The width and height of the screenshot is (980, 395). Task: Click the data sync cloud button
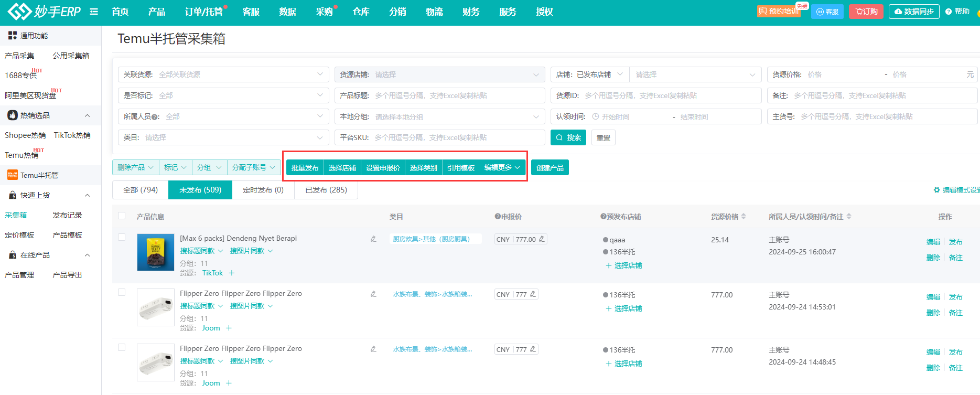coord(913,12)
